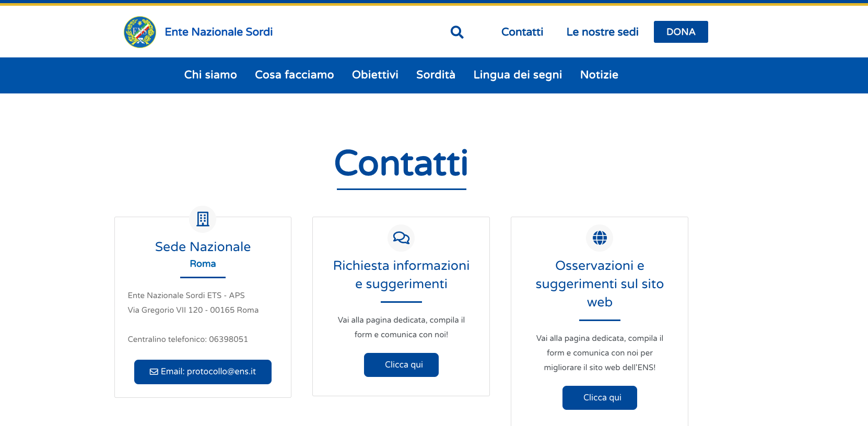Click the Ente Nazionale Sordi site title
Screen dimensions: 868x426
coord(219,32)
